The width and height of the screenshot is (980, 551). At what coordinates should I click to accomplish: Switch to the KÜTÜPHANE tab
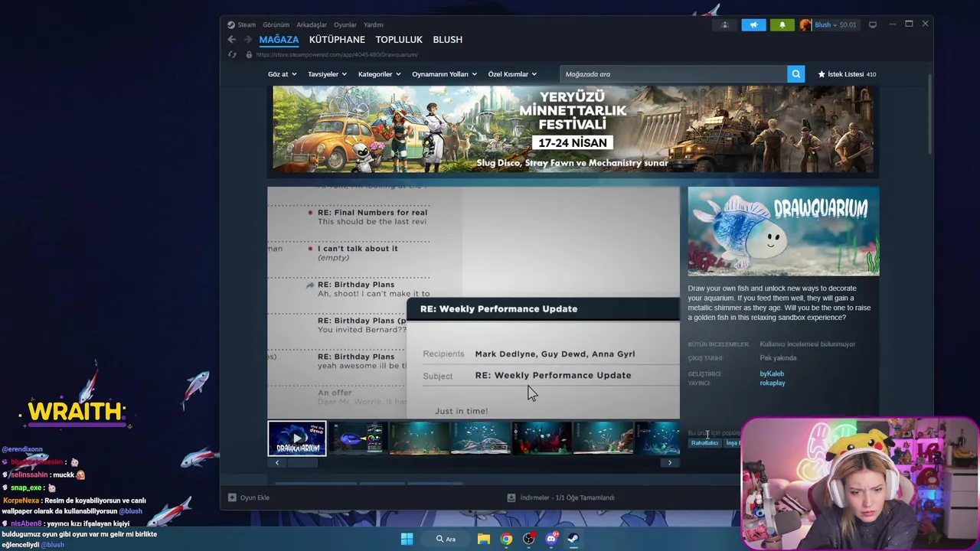pyautogui.click(x=337, y=40)
